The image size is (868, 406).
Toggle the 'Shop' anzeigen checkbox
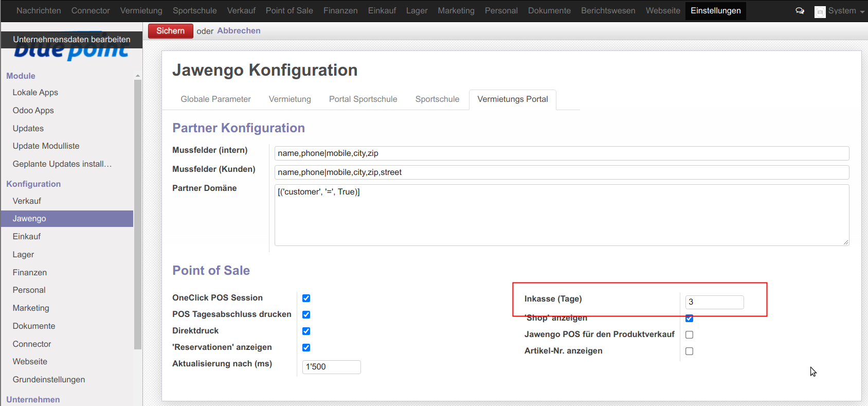click(689, 319)
